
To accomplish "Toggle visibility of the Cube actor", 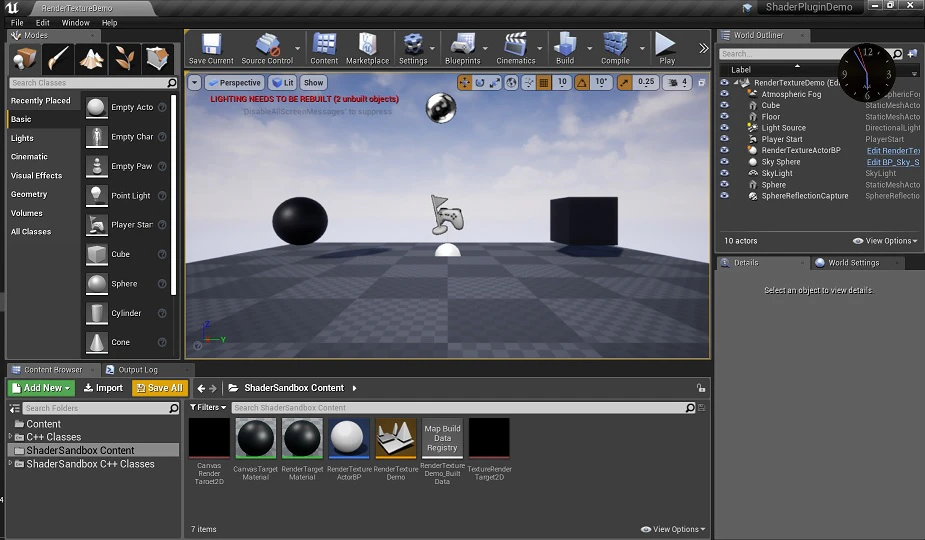I will click(724, 105).
